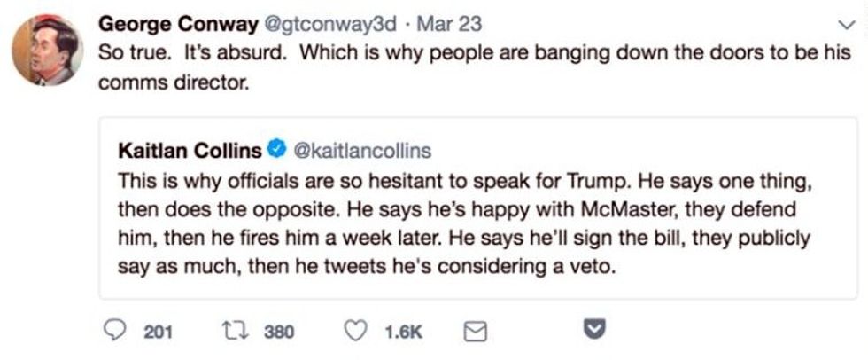
Task: Click the reply speech bubble icon
Action: [x=118, y=332]
